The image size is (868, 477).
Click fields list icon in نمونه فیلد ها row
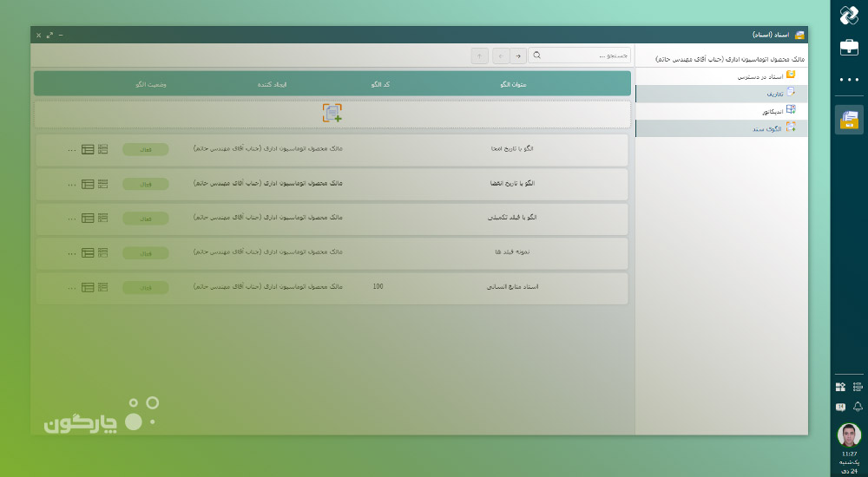tap(103, 252)
